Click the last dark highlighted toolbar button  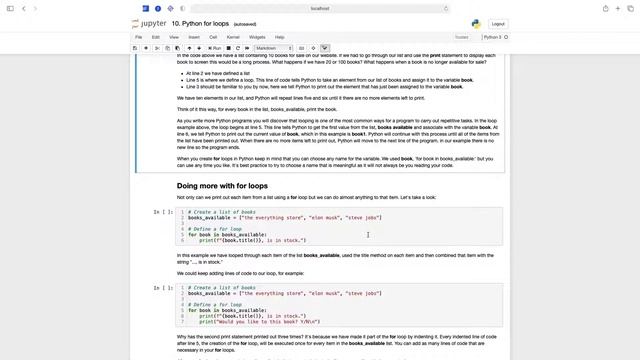pos(325,48)
